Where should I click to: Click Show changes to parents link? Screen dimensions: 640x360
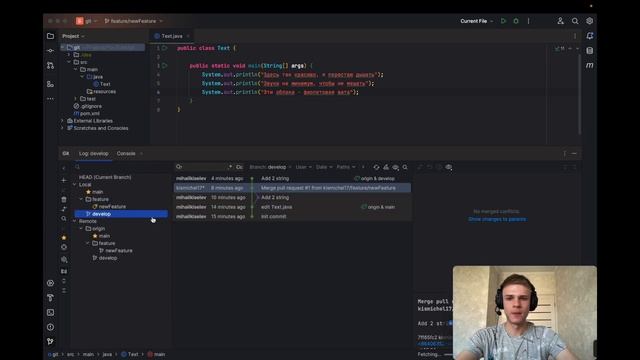coord(497,219)
